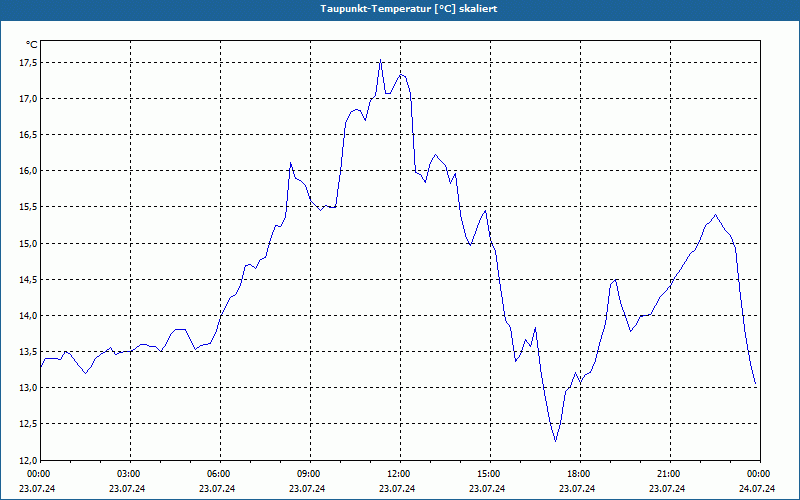Screen dimensions: 800x500
Task: Click the curve's lowest dip after 17:00
Action: (555, 441)
